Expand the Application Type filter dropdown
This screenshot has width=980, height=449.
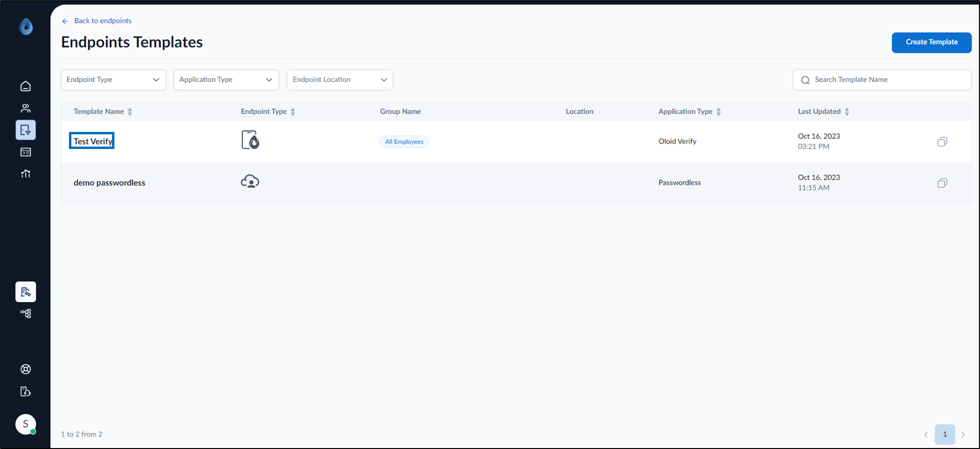point(226,80)
